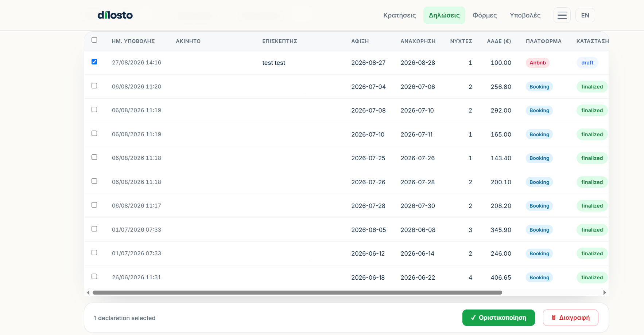Check the 06/08/2026 11:17 row checkbox
Viewport: 644px width, 335px height.
(x=94, y=205)
